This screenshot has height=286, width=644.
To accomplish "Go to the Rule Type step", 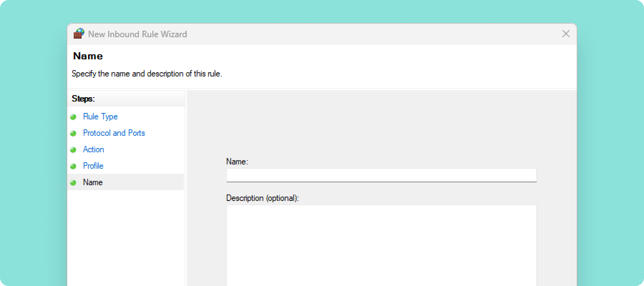I will (100, 117).
